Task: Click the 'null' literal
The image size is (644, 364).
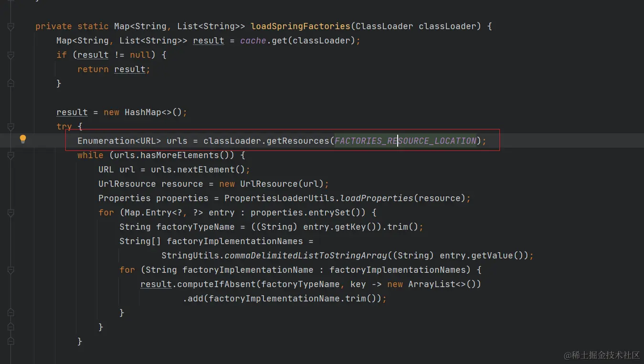Action: click(x=140, y=55)
